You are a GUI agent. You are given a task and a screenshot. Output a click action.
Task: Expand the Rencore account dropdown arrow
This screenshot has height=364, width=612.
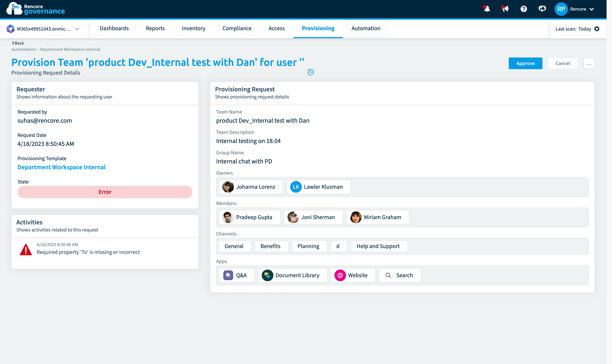tap(592, 9)
